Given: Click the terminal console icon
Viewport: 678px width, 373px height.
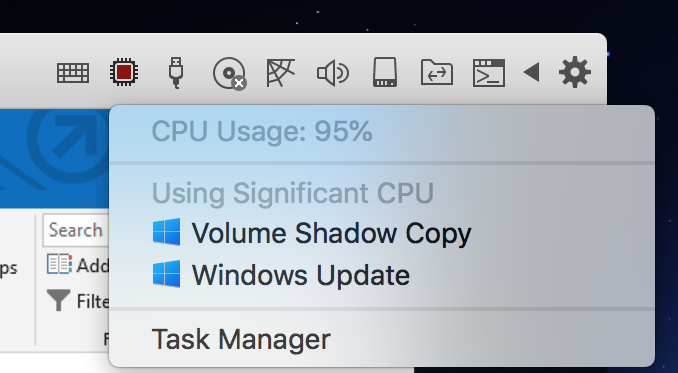Looking at the screenshot, I should pyautogui.click(x=489, y=73).
